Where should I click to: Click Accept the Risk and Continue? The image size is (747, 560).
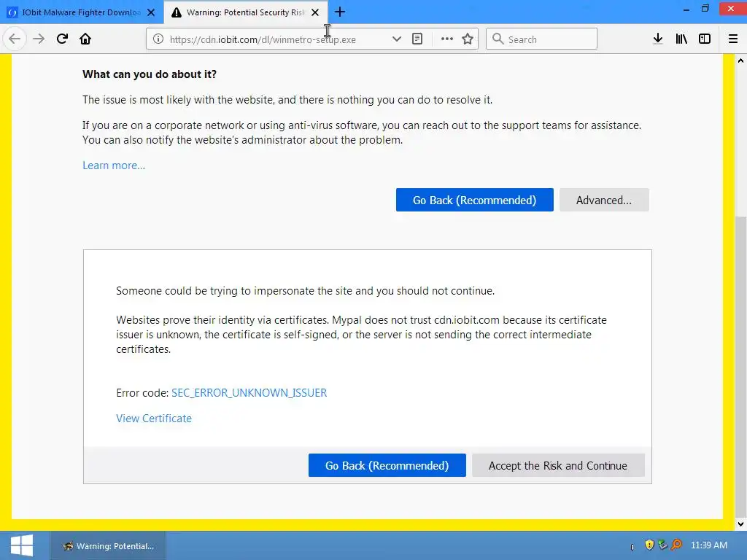pyautogui.click(x=558, y=465)
